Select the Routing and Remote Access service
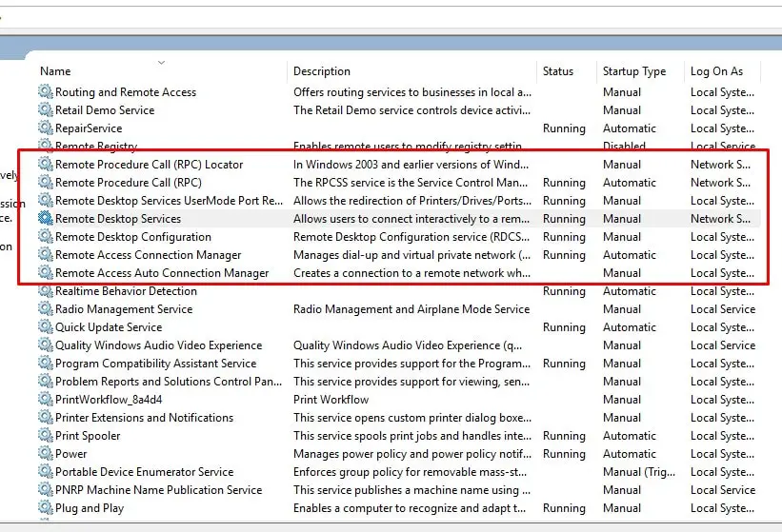Viewport: 782px width, 532px height. tap(126, 92)
